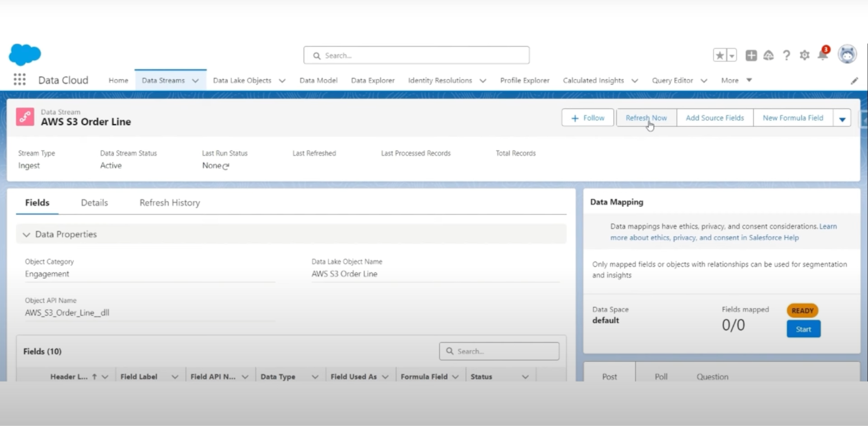Viewport: 868px width, 426px height.
Task: Open Formula Field column menu chevron
Action: [x=455, y=377]
